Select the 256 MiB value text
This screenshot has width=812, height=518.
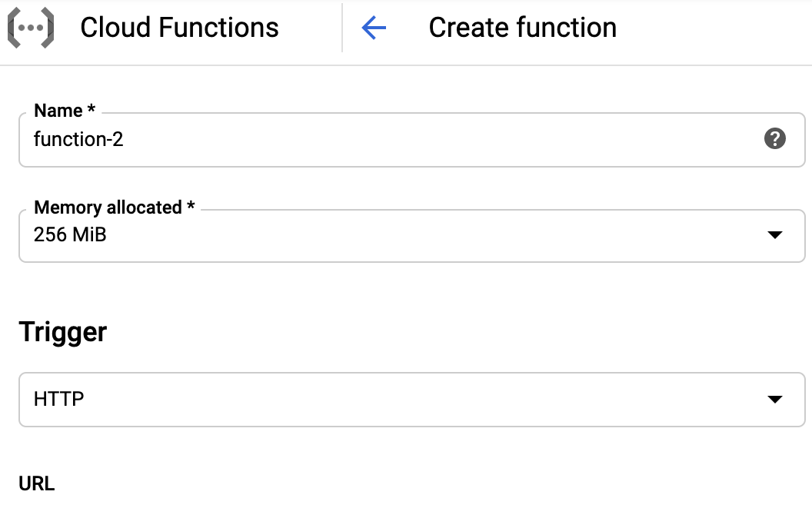point(70,234)
